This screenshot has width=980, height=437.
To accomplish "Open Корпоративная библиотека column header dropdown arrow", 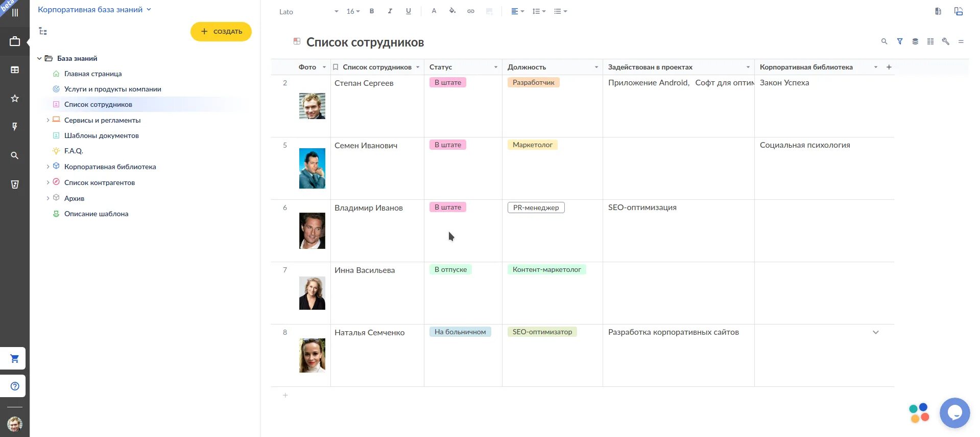I will click(875, 67).
